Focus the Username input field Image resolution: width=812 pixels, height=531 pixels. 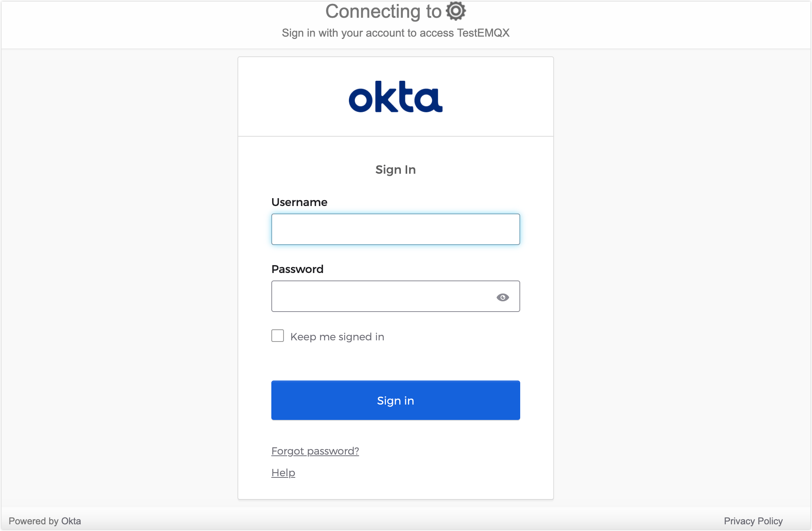click(395, 229)
